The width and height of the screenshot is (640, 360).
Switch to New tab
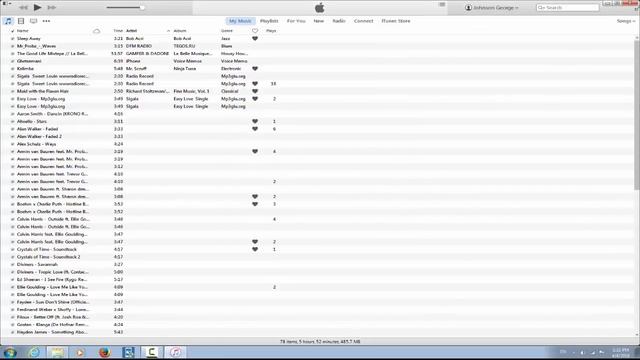(x=318, y=21)
